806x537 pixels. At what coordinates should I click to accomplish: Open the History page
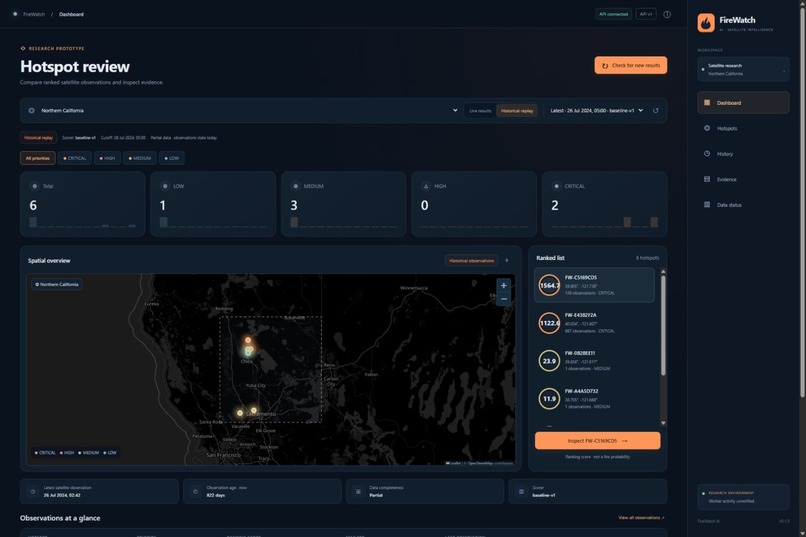743,154
